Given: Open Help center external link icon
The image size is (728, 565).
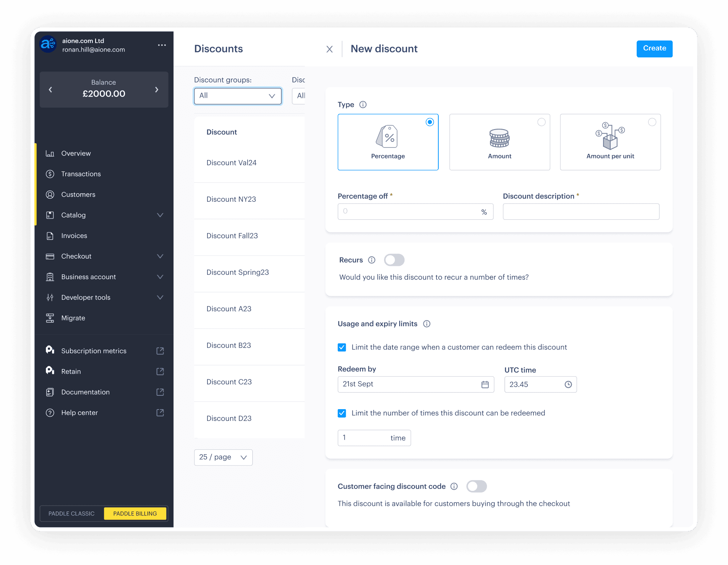Looking at the screenshot, I should coord(160,413).
